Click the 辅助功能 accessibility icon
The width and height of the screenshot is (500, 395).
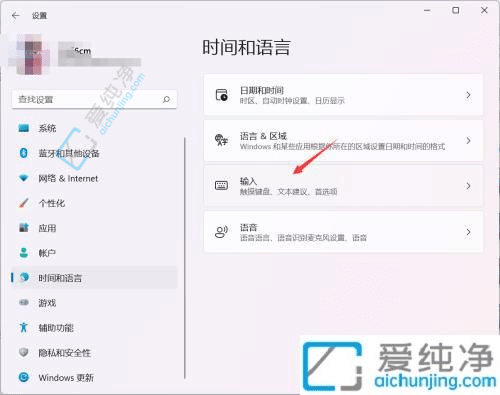click(23, 327)
